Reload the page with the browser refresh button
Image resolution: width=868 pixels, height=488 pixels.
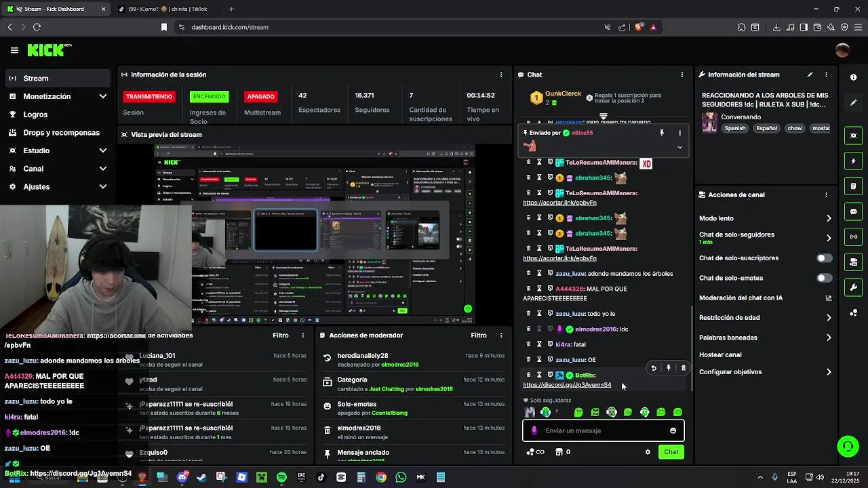37,27
